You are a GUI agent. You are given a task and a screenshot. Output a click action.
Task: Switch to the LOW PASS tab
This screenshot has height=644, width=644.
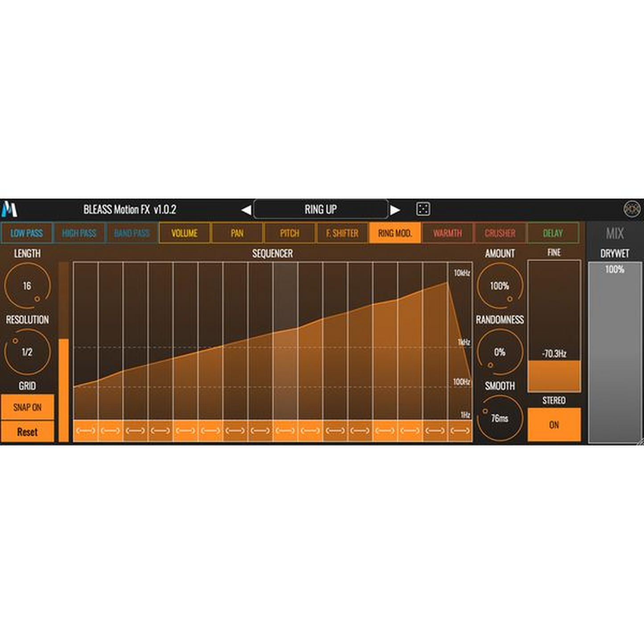pos(27,233)
